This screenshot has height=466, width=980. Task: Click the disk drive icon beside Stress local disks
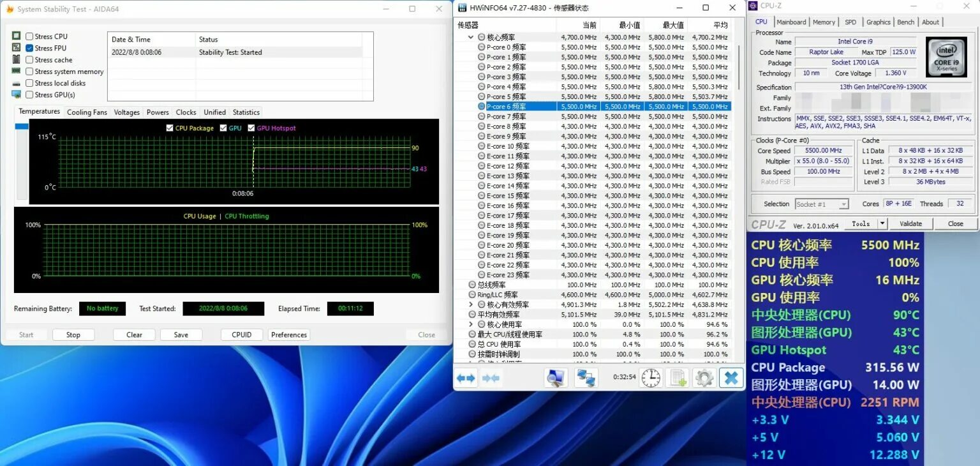17,83
